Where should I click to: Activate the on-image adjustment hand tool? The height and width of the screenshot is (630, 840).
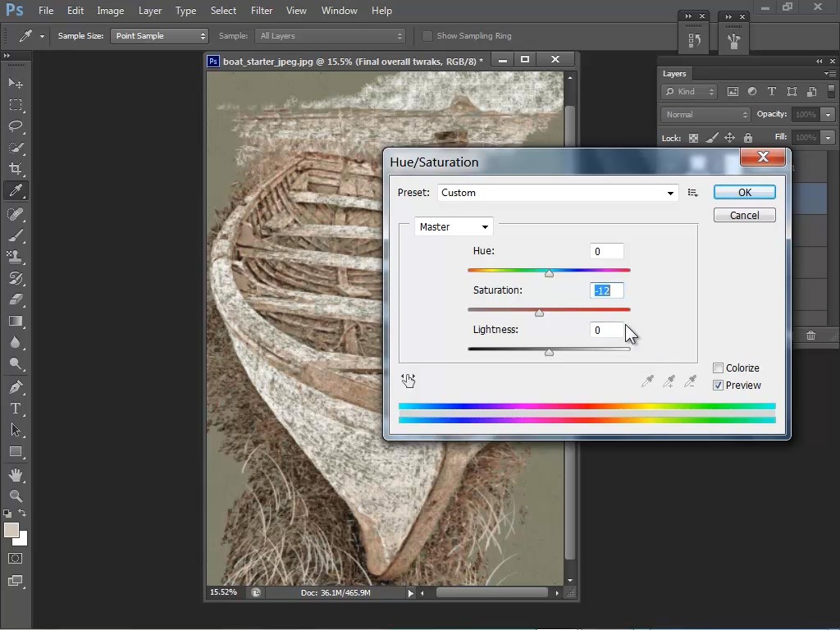click(409, 381)
